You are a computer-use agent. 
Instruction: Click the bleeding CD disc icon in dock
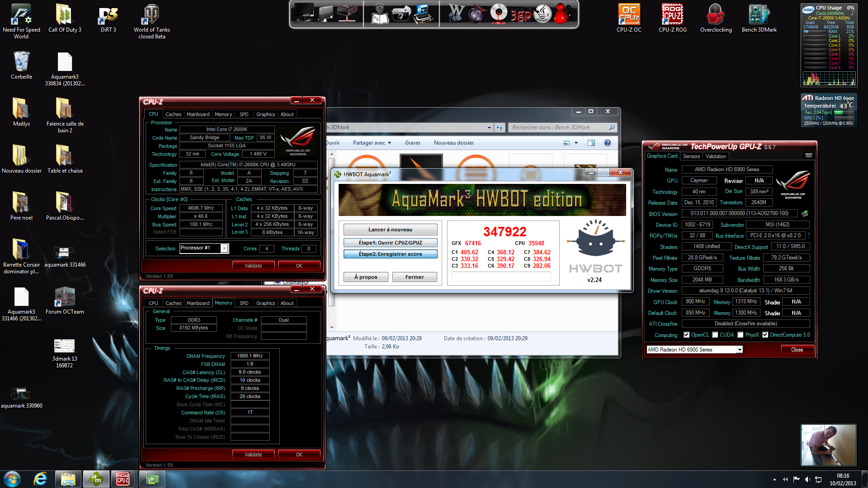point(499,13)
